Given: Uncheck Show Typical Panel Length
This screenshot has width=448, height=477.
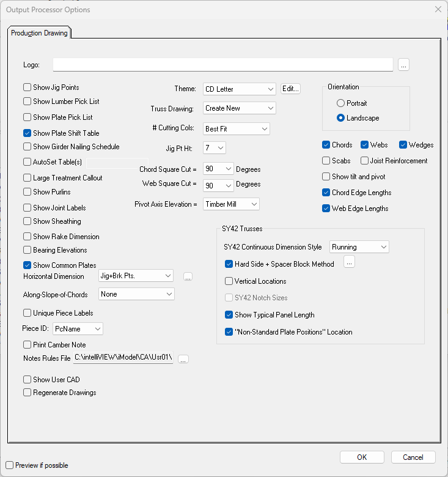Looking at the screenshot, I should coord(229,314).
